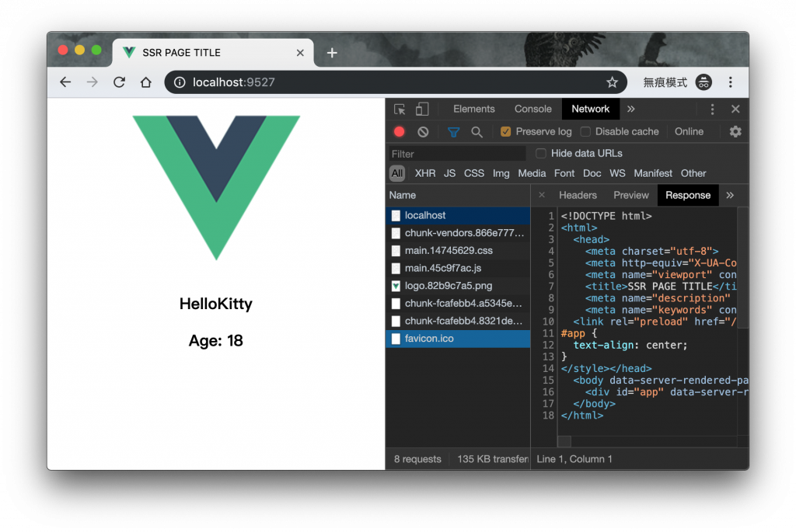796x532 pixels.
Task: Open network settings gear icon
Action: tap(735, 132)
